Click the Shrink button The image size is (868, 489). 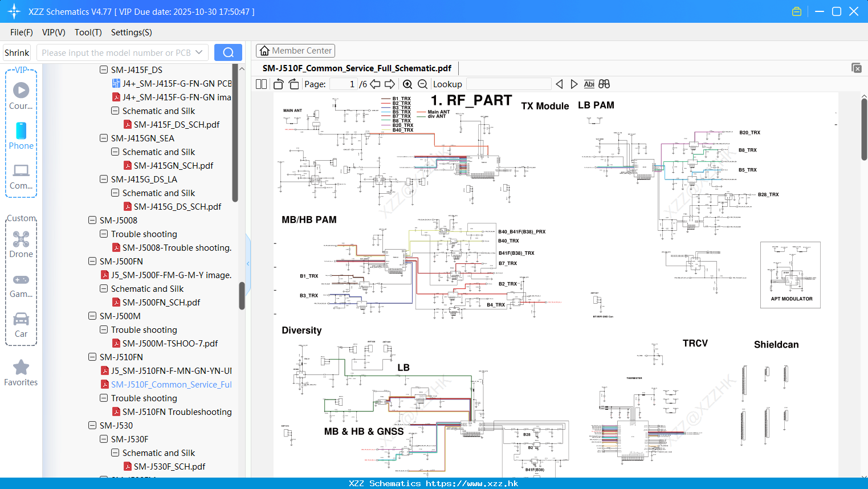click(17, 52)
